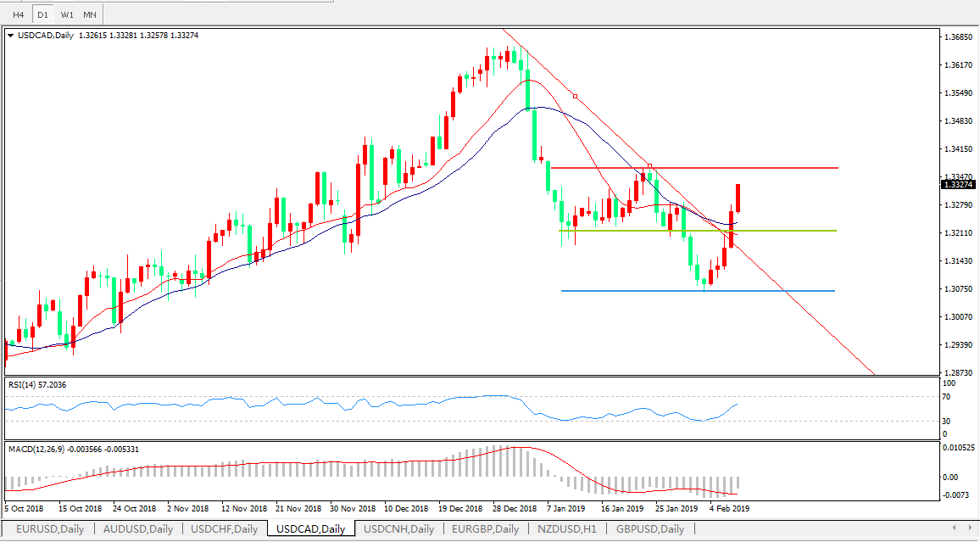Activate the D1 daily timeframe button

coord(42,14)
